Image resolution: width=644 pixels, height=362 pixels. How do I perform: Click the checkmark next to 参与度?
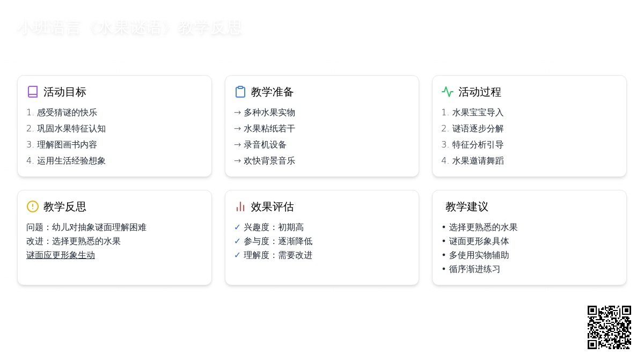pos(237,241)
